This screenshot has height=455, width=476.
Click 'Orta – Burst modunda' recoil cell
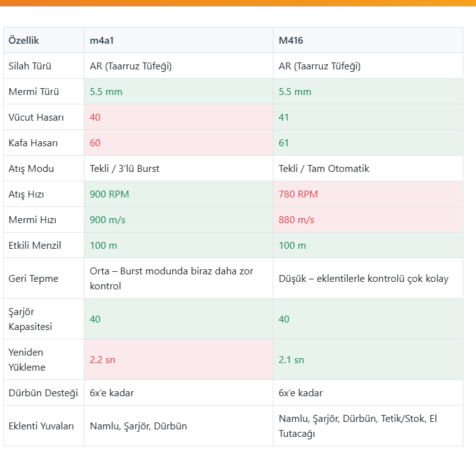tap(178, 279)
